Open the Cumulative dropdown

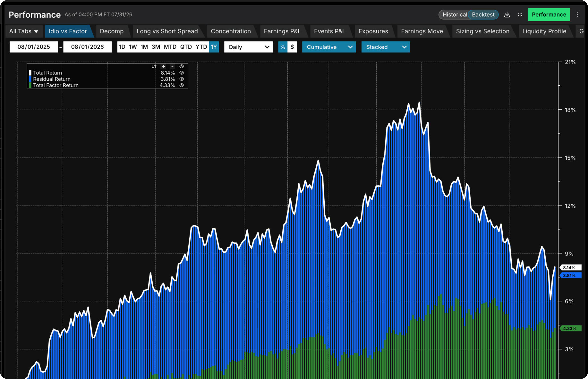[x=329, y=47]
